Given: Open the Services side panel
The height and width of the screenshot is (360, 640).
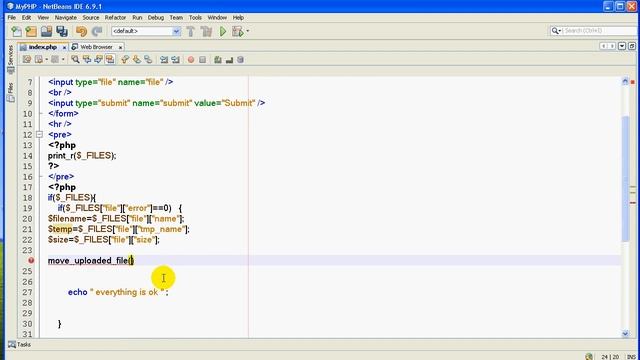Looking at the screenshot, I should [11, 59].
